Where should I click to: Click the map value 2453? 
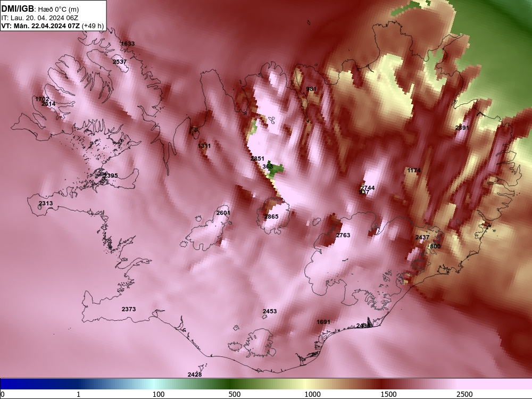(270, 311)
